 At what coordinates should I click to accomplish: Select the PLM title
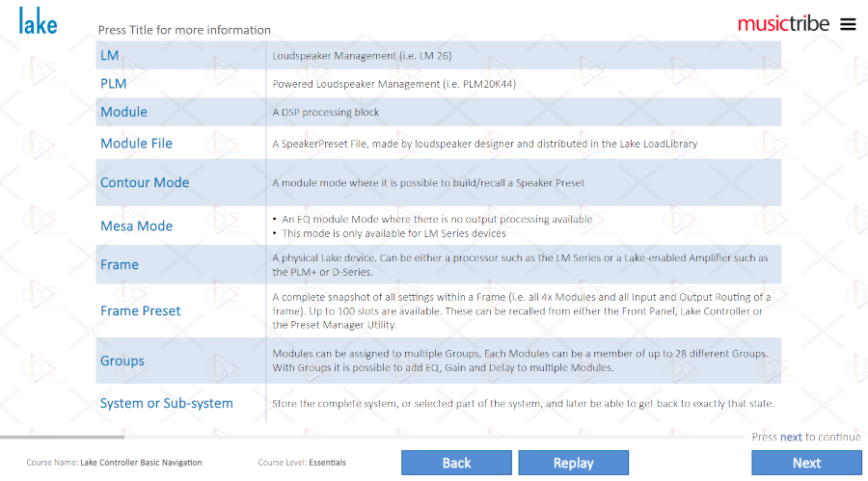114,84
